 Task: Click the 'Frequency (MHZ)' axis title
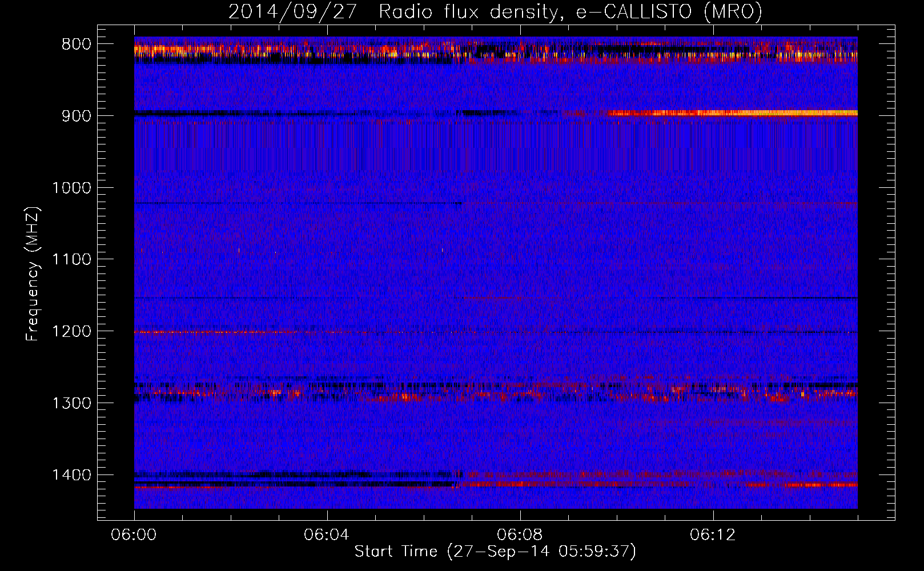33,274
